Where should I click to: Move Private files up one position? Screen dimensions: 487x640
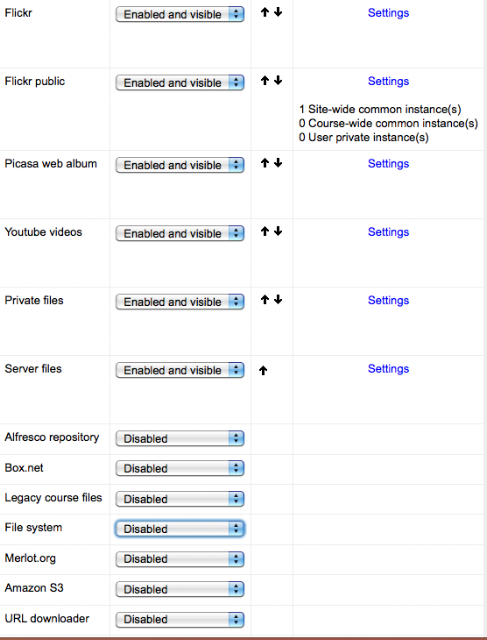tap(265, 300)
